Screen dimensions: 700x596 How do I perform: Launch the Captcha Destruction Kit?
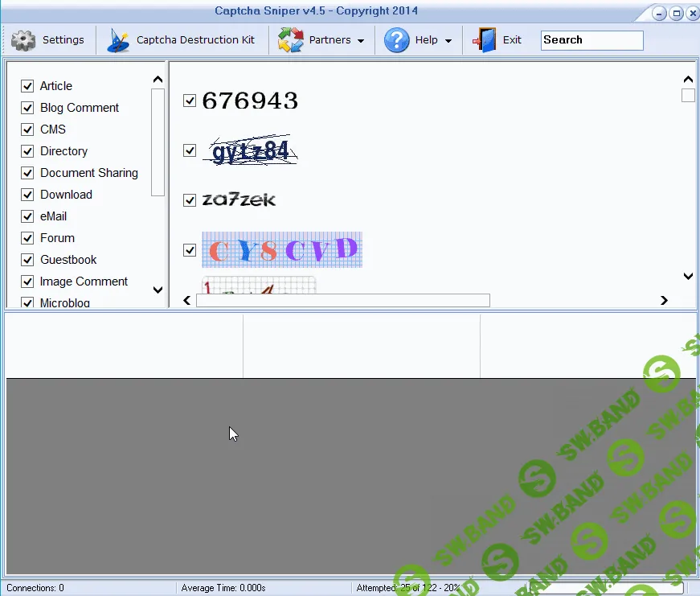[x=118, y=39]
